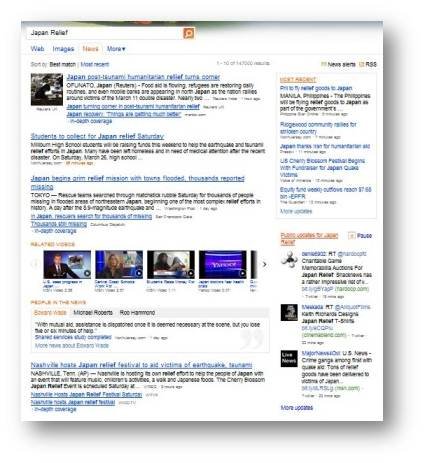The image size is (425, 463).
Task: Select the Rob Hammond people tab
Action: pyautogui.click(x=137, y=313)
